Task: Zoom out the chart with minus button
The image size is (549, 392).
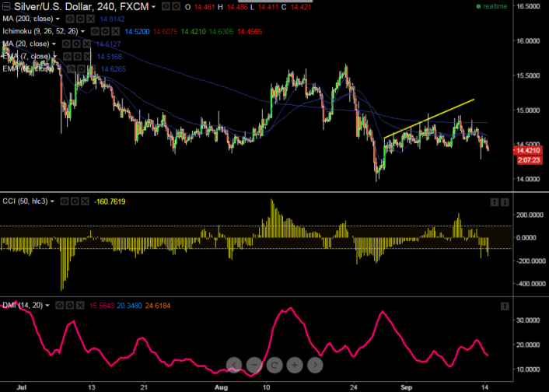Action: pos(254,365)
